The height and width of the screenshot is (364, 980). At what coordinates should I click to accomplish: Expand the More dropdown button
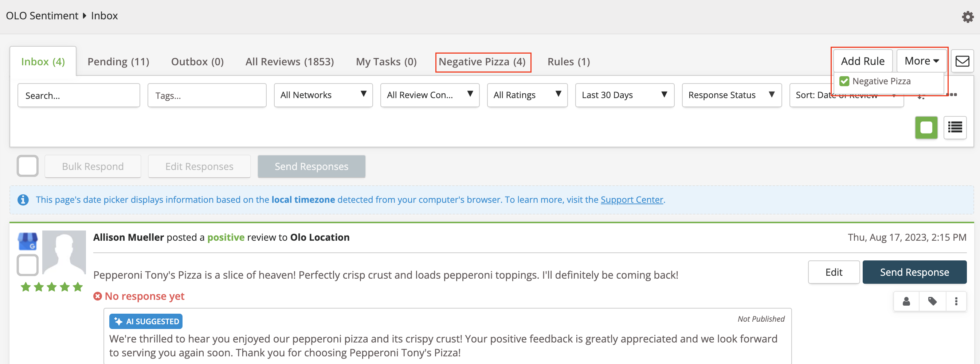[x=921, y=61]
